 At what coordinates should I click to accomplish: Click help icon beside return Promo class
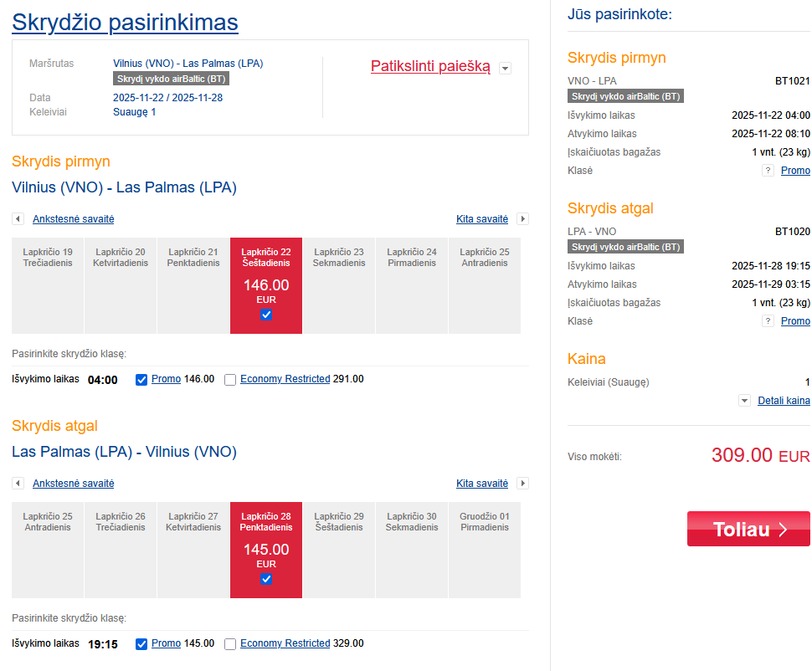(767, 321)
